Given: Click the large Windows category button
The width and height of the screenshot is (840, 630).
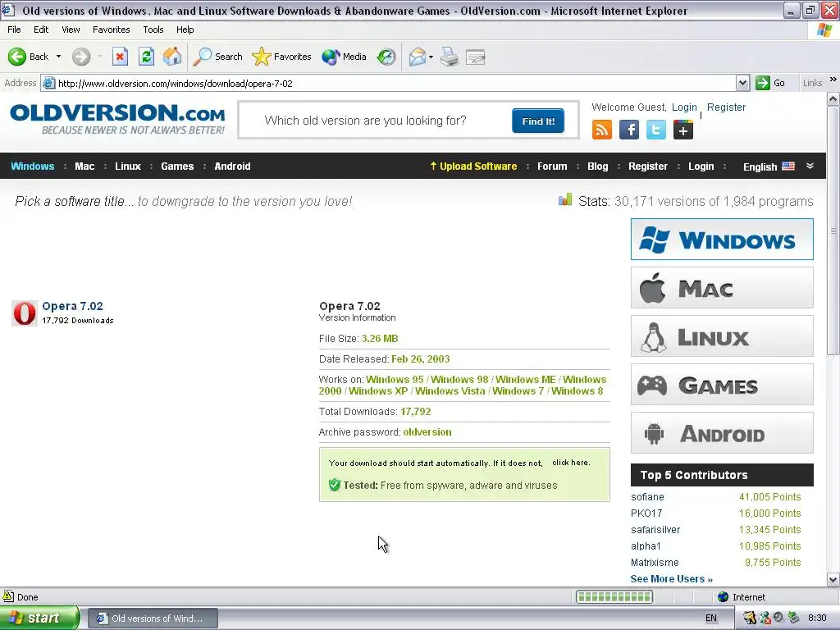Looking at the screenshot, I should click(x=722, y=239).
